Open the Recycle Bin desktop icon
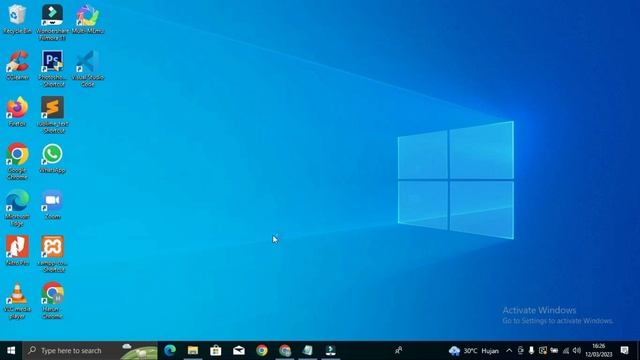The height and width of the screenshot is (360, 640). click(17, 19)
